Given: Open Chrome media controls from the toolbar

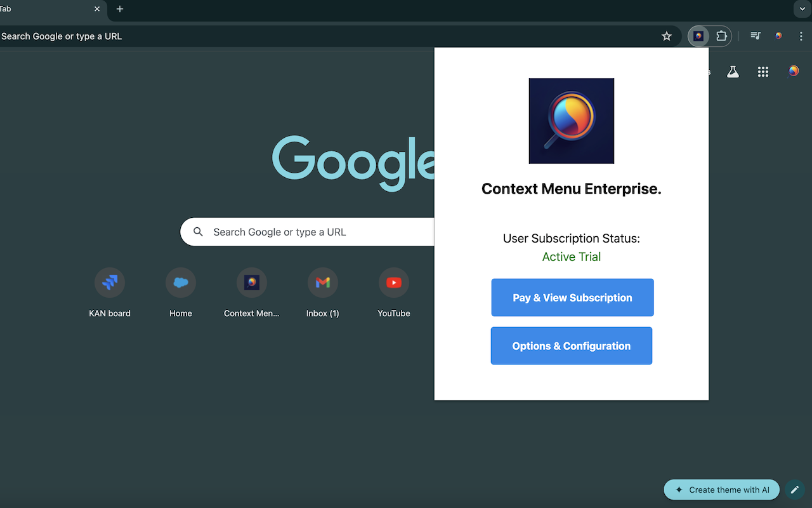Looking at the screenshot, I should point(755,36).
